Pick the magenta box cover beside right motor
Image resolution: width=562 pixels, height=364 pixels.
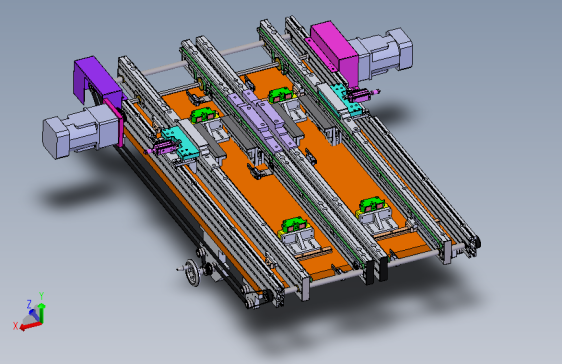335,53
